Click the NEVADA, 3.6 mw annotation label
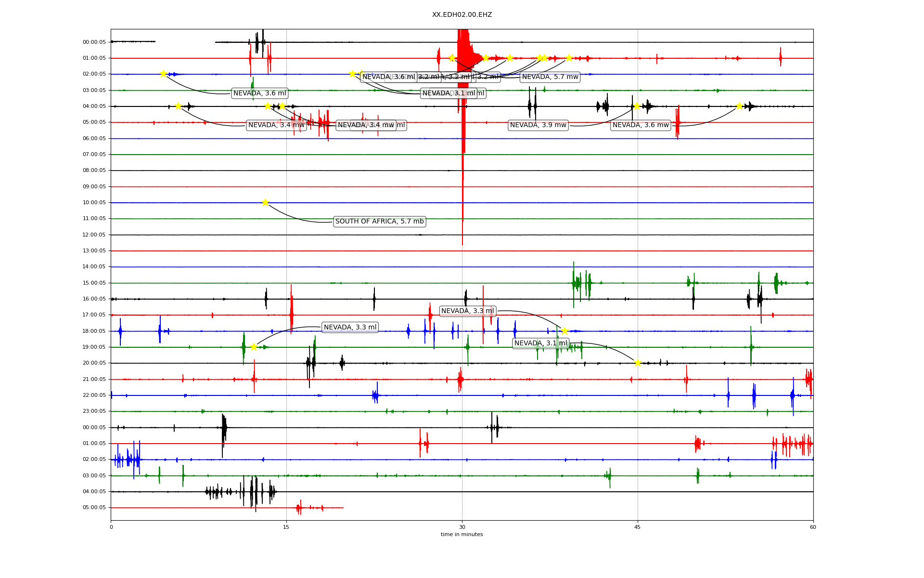 (x=641, y=125)
